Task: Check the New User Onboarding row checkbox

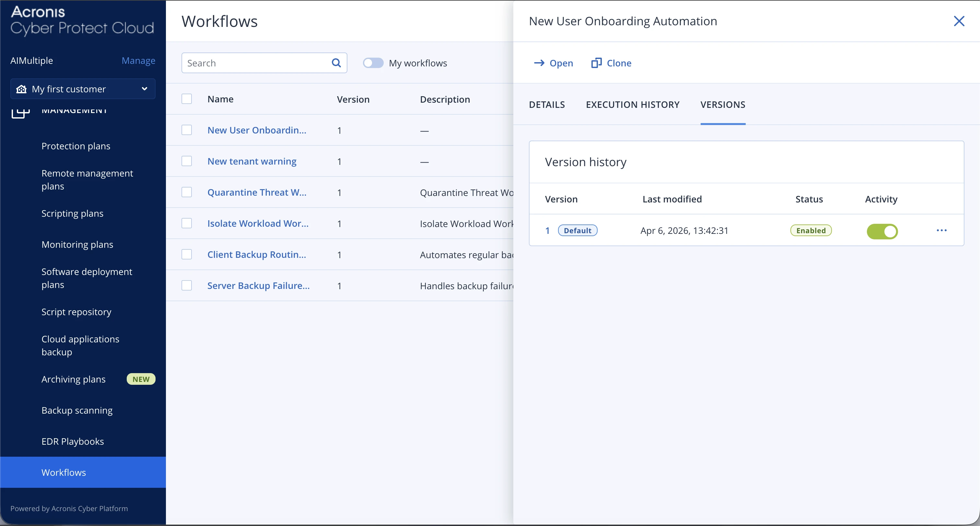Action: pos(186,130)
